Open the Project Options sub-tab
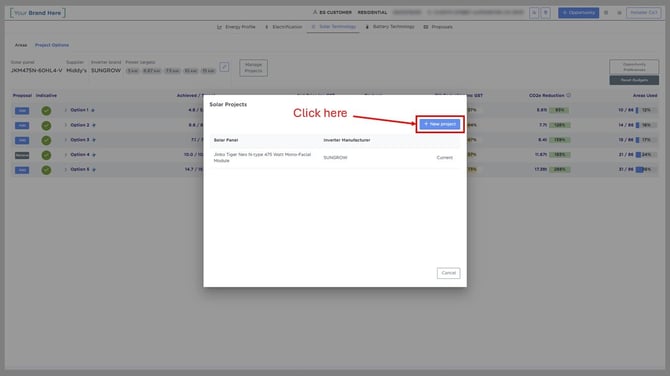Image resolution: width=670 pixels, height=376 pixels. pyautogui.click(x=52, y=45)
